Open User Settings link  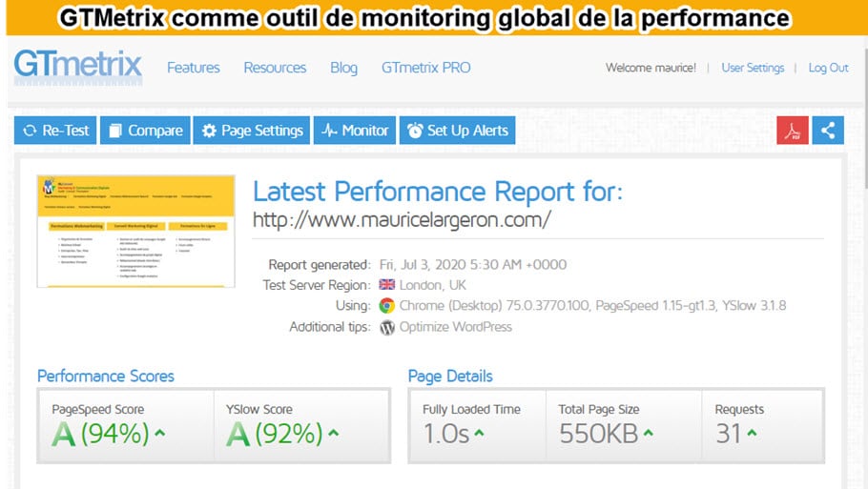tap(753, 68)
